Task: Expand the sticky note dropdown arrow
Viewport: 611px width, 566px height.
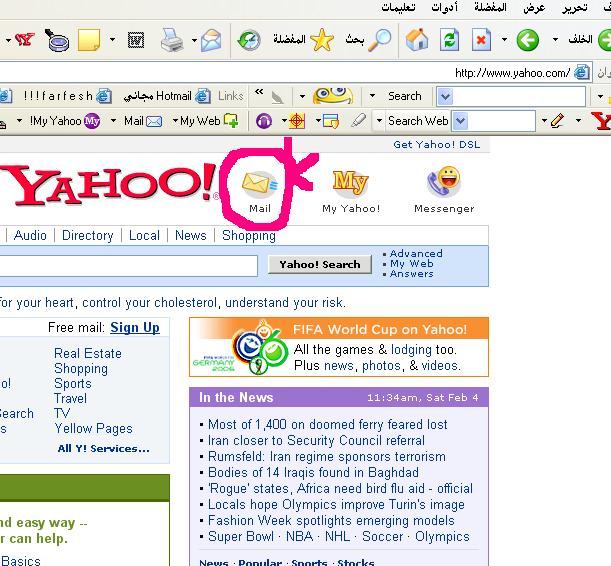Action: point(112,39)
